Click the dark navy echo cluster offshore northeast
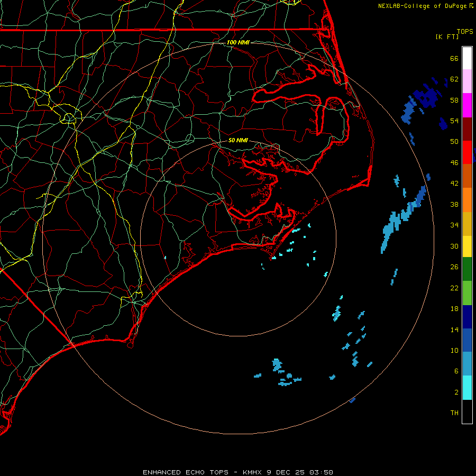 pyautogui.click(x=427, y=97)
